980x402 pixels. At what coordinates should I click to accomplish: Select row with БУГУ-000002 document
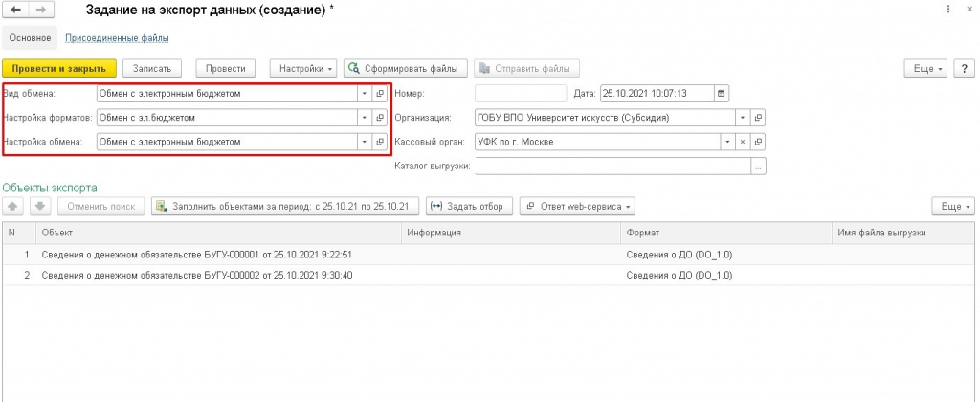[x=489, y=275]
